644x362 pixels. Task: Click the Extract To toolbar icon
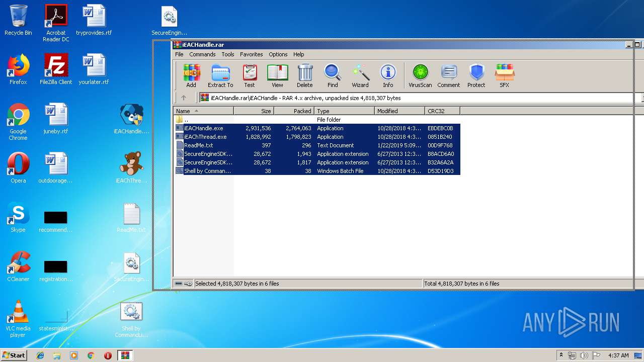pyautogui.click(x=220, y=76)
